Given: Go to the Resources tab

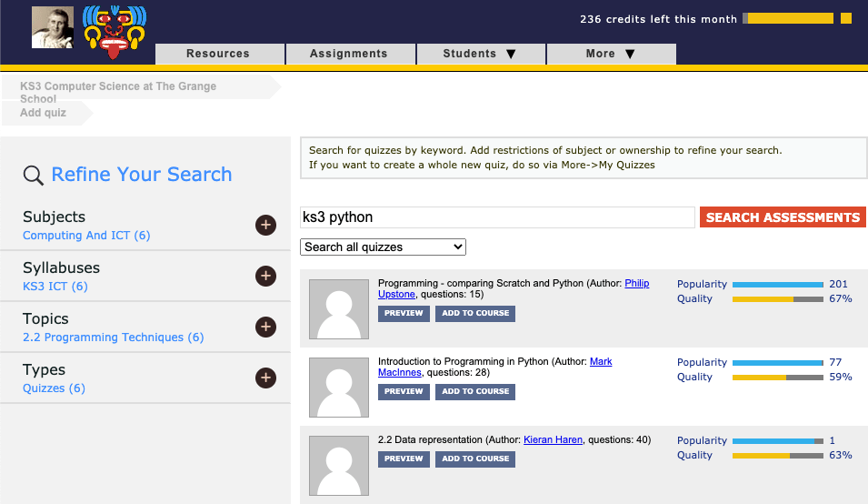Looking at the screenshot, I should (218, 54).
